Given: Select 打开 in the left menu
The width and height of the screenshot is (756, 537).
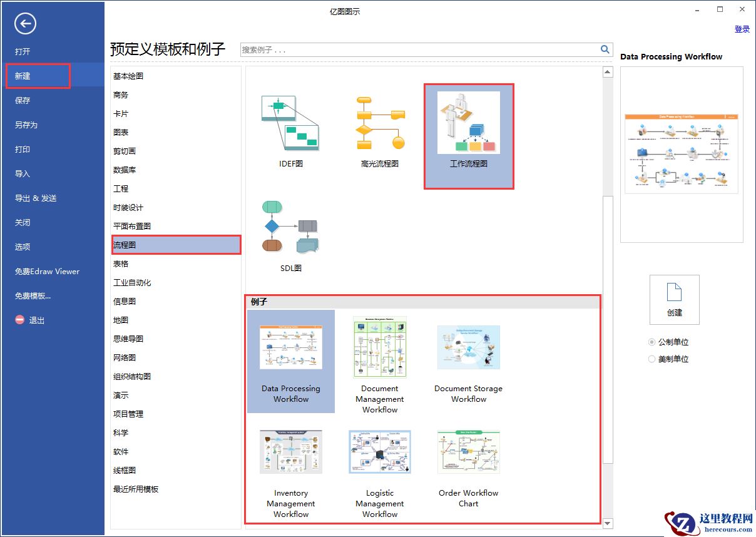Looking at the screenshot, I should (x=23, y=51).
